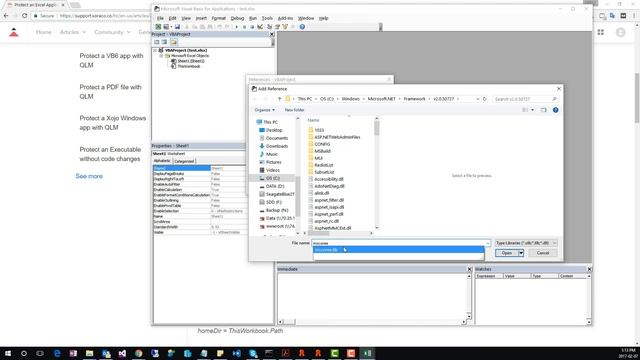Click the search box in Add Reference dialog

pyautogui.click(x=524, y=99)
